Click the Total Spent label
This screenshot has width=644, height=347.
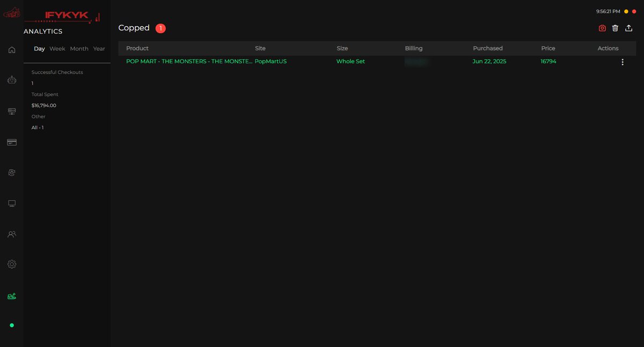point(45,95)
